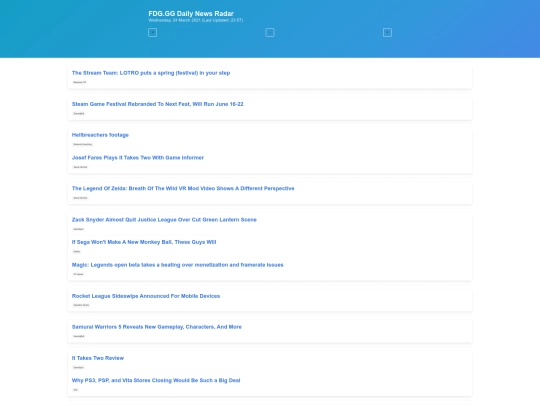
Task: Open the It Takes Two Review article
Action: (98, 358)
